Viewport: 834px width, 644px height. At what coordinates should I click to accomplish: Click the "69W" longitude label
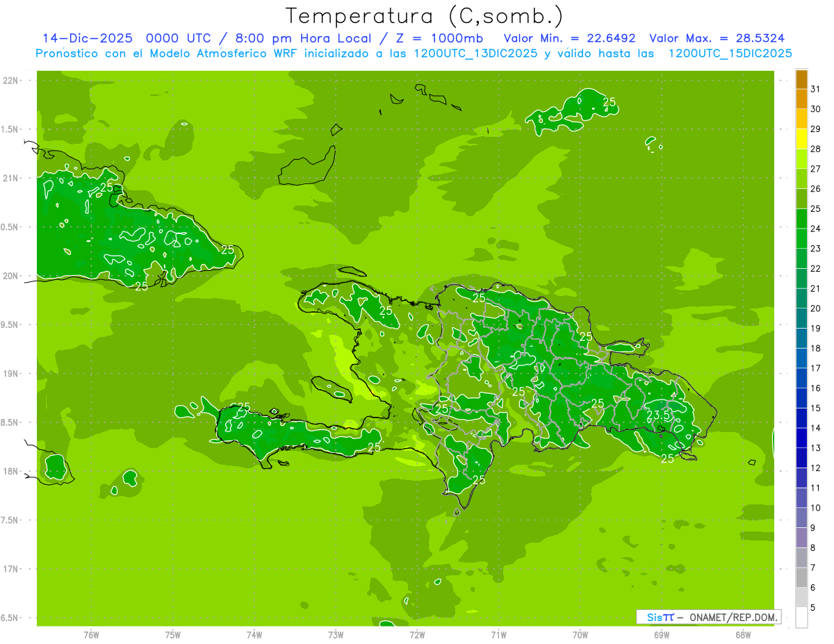(x=662, y=634)
